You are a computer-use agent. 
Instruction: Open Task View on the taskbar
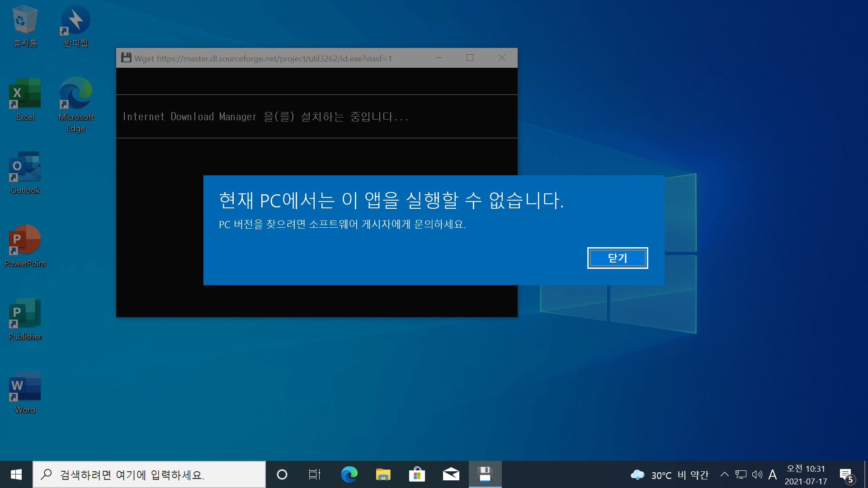(315, 474)
